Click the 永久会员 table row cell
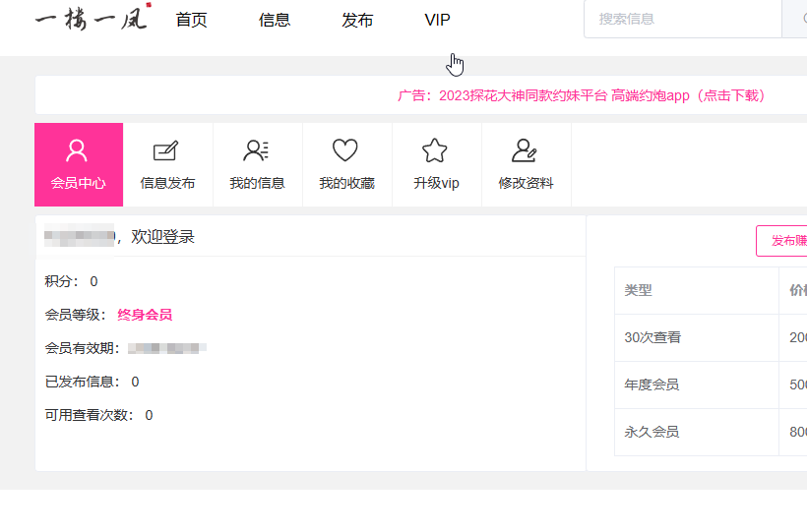 697,432
